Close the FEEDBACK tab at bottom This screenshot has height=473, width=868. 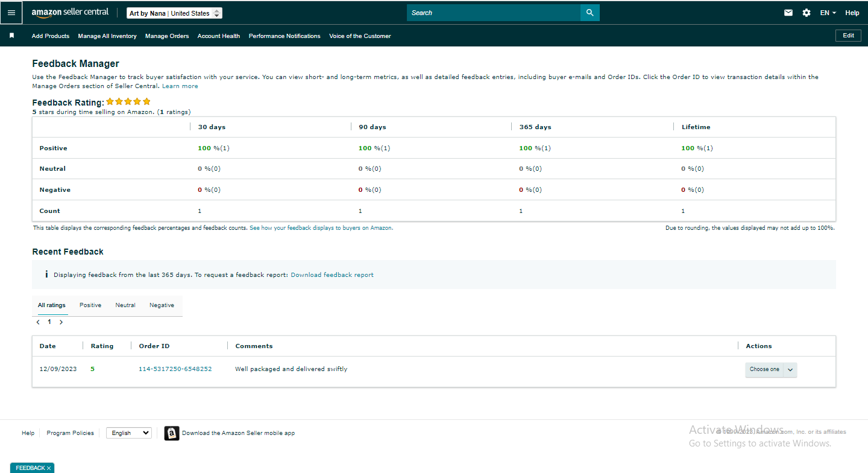tap(49, 468)
